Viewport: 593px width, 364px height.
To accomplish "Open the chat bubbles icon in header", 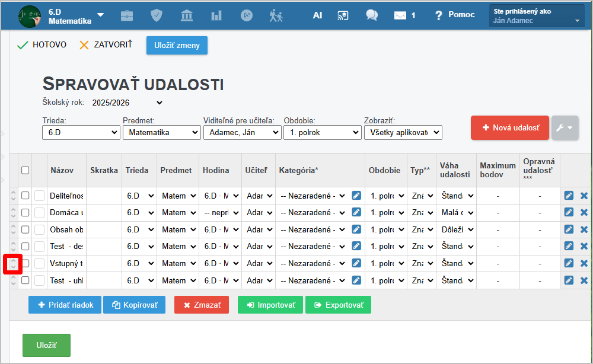I will tap(372, 15).
